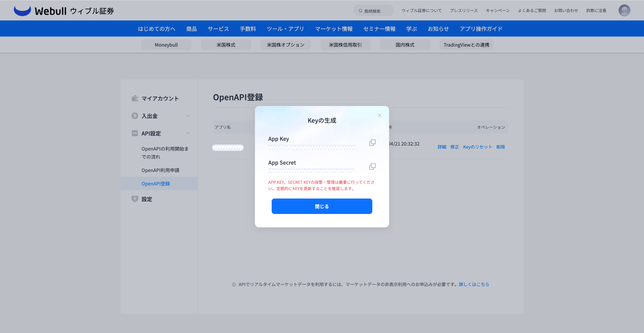Click the settings shield icon in sidebar

tap(135, 199)
